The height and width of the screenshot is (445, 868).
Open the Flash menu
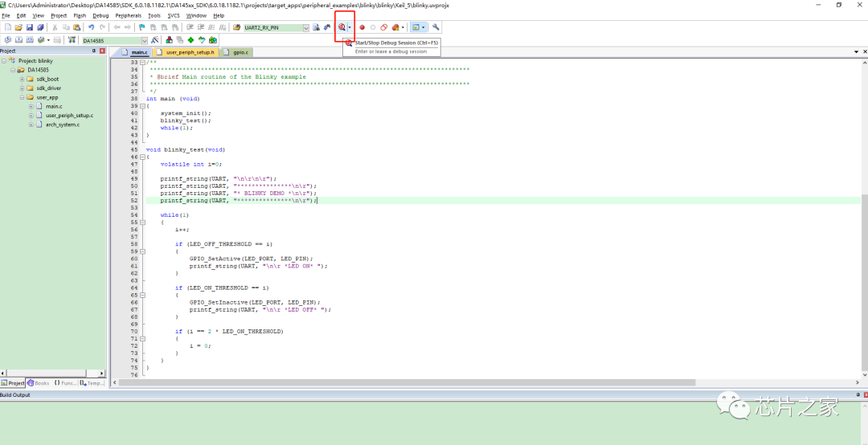[80, 15]
